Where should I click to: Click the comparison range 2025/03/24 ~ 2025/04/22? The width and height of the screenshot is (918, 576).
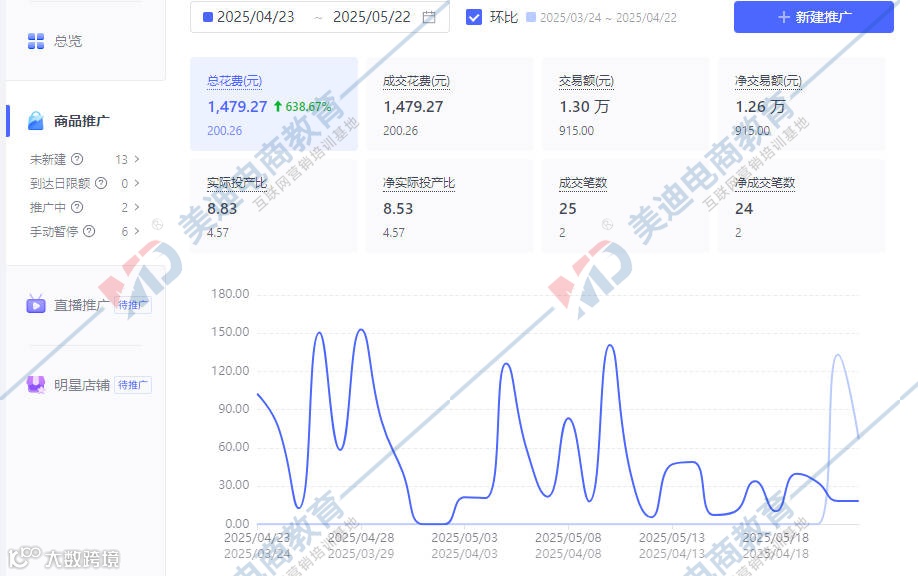[x=608, y=18]
